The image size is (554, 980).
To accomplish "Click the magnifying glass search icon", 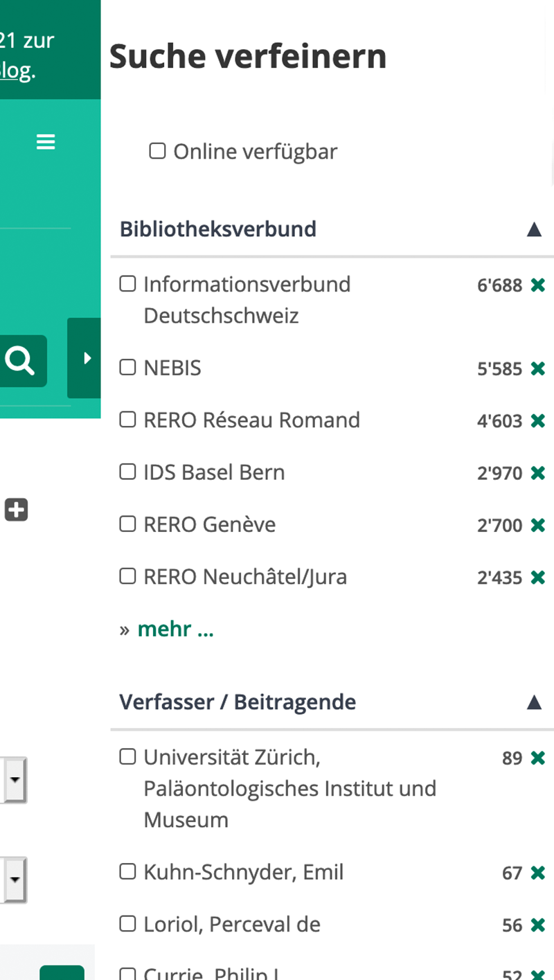I will coord(20,361).
